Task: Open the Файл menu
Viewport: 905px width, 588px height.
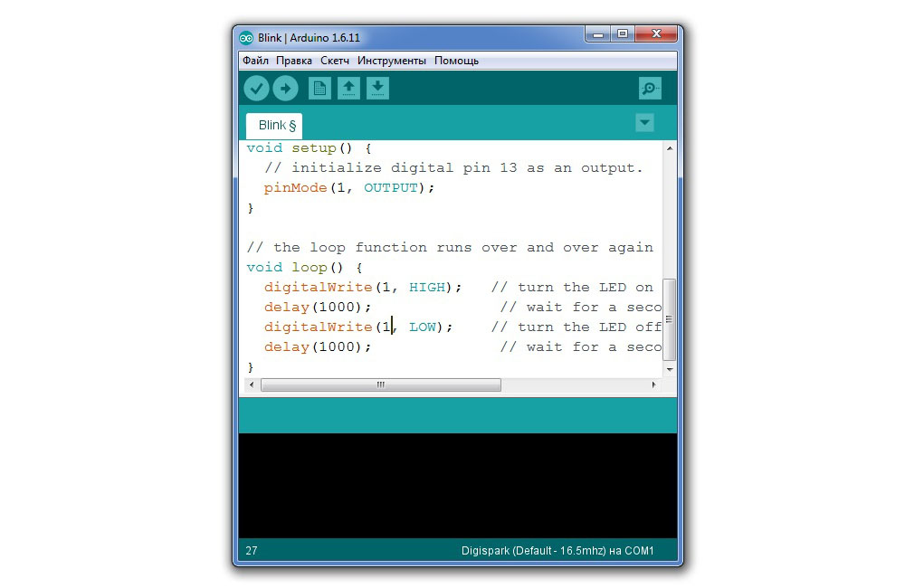Action: point(255,61)
